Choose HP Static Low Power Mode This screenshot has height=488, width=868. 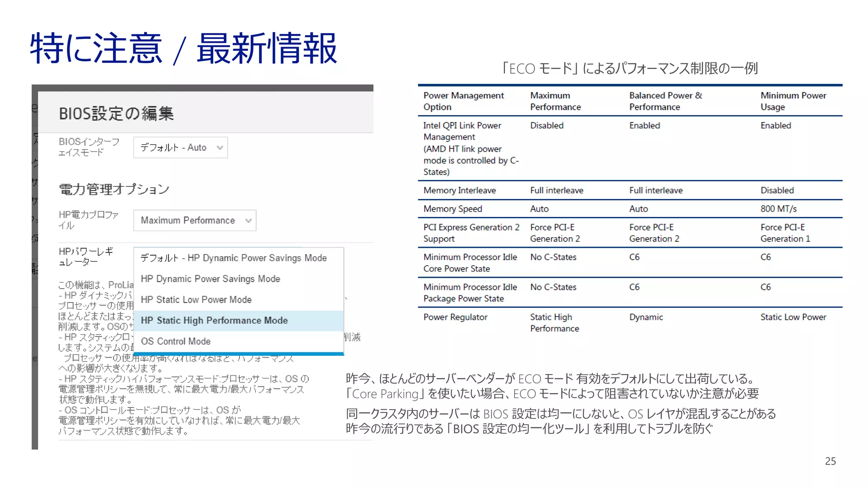[196, 299]
